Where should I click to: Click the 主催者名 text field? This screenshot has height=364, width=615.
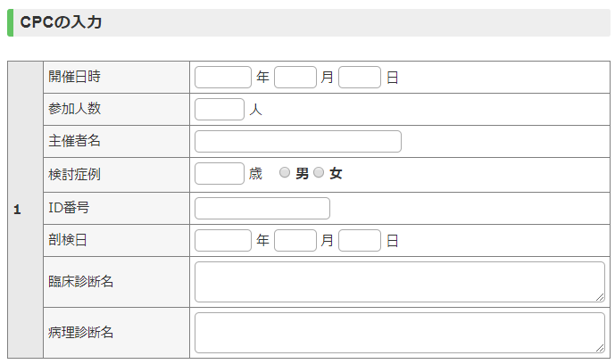tap(298, 142)
